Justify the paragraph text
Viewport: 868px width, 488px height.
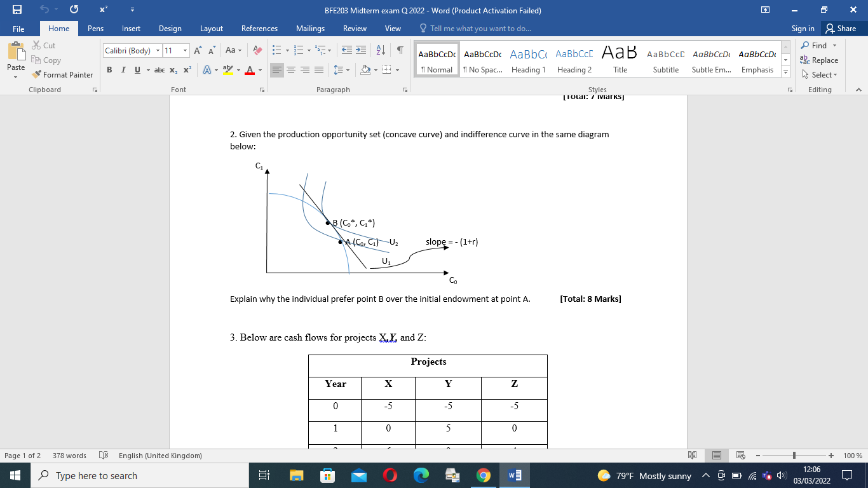[318, 70]
